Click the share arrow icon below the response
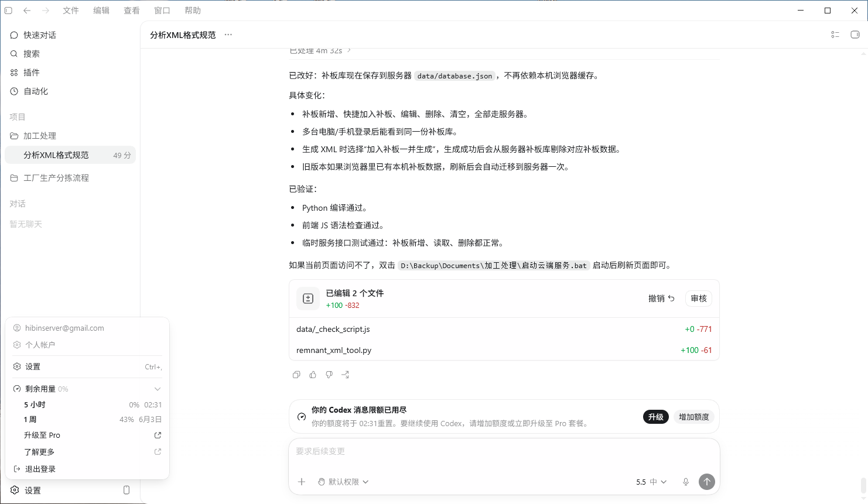868x504 pixels. click(346, 375)
